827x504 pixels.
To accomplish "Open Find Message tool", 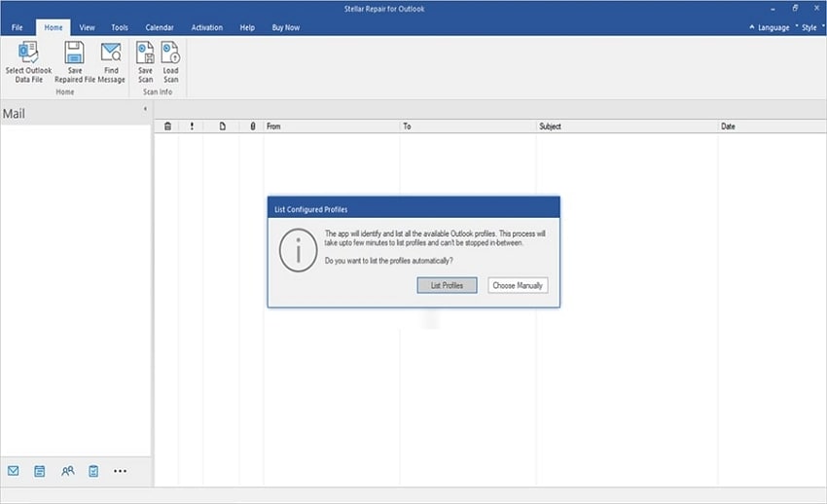I will 111,62.
